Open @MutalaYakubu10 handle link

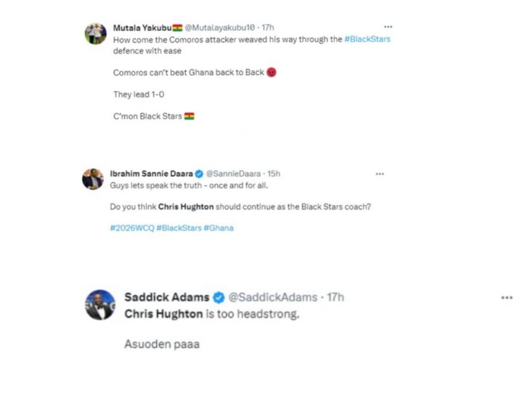click(220, 27)
